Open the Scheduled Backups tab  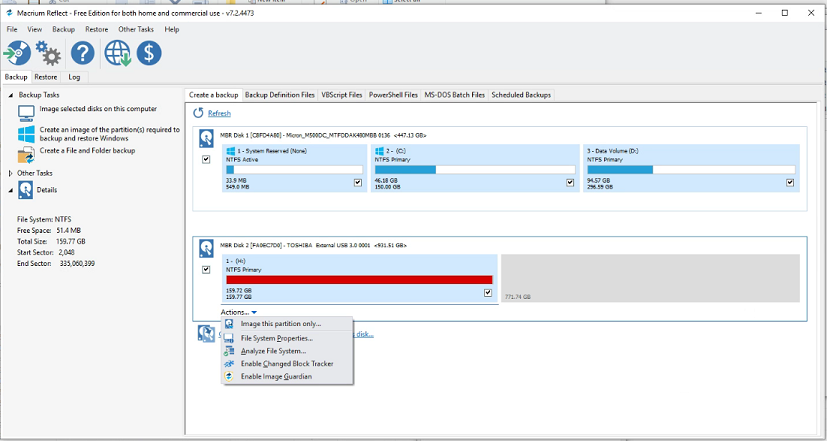click(521, 95)
